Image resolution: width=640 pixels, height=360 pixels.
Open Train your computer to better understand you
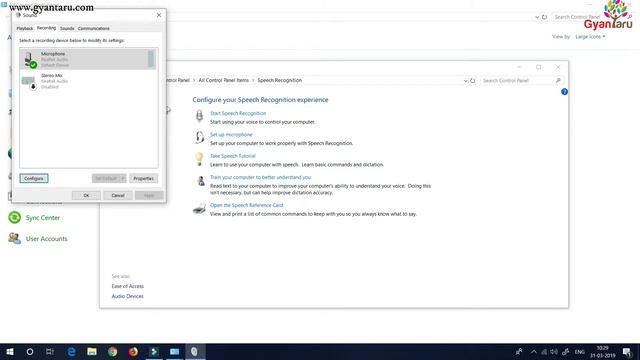point(260,177)
